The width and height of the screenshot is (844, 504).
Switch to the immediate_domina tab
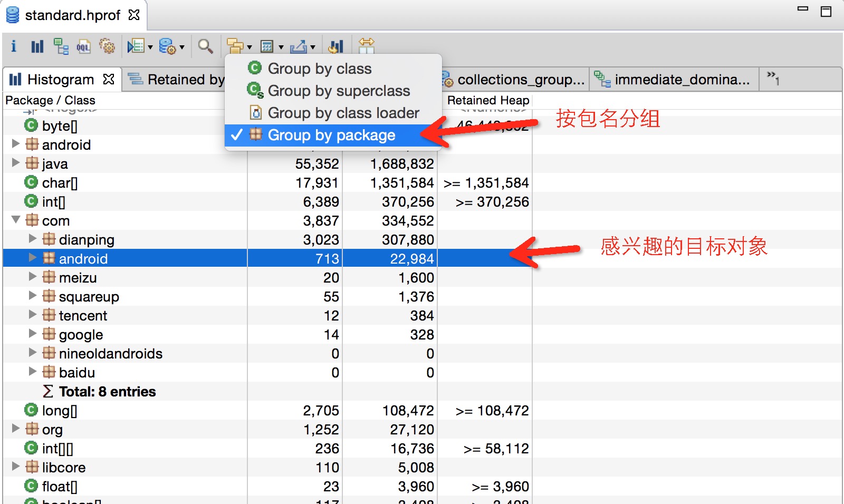pos(673,80)
